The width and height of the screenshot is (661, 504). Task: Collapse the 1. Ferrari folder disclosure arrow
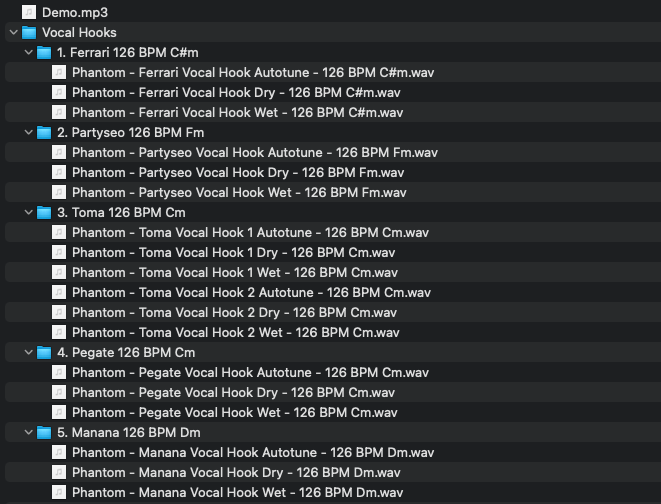click(x=27, y=52)
